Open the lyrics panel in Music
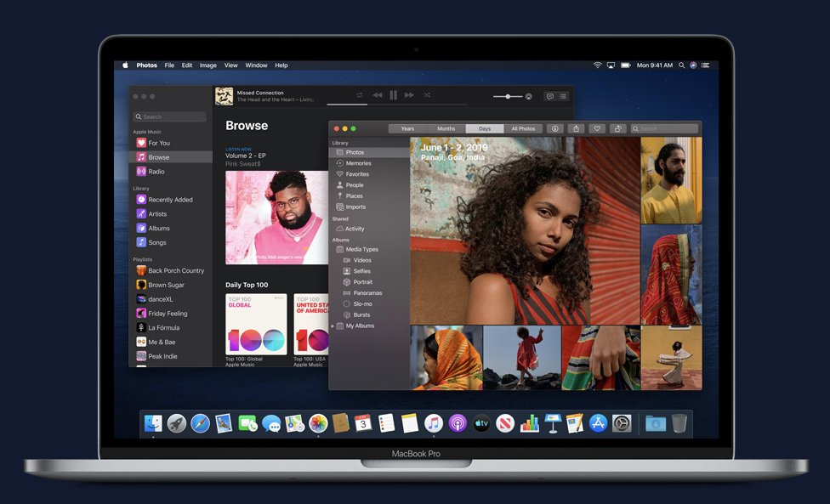 pyautogui.click(x=549, y=96)
